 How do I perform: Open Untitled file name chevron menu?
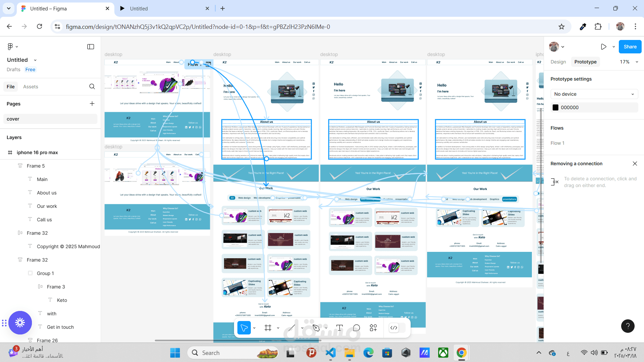click(x=35, y=60)
